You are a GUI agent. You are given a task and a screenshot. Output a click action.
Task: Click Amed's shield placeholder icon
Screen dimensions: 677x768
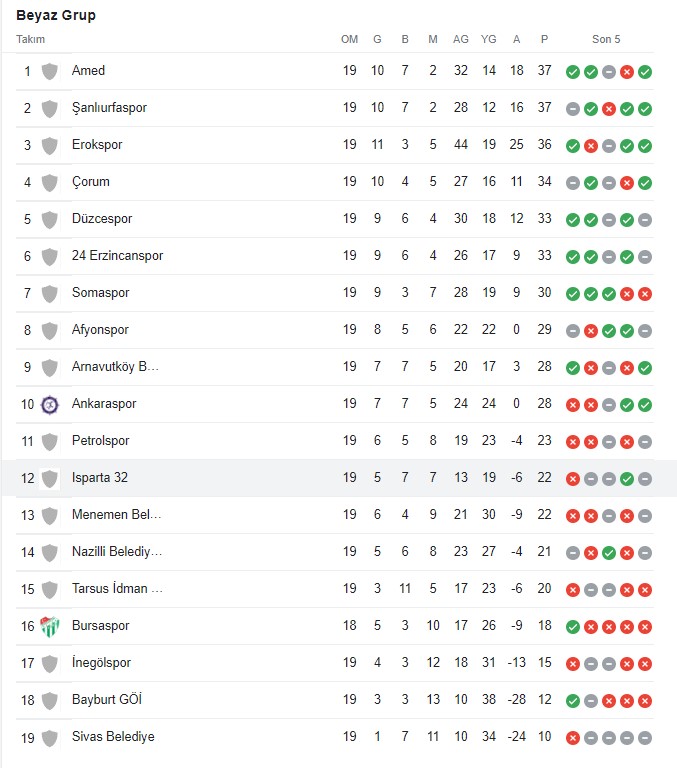tap(49, 72)
